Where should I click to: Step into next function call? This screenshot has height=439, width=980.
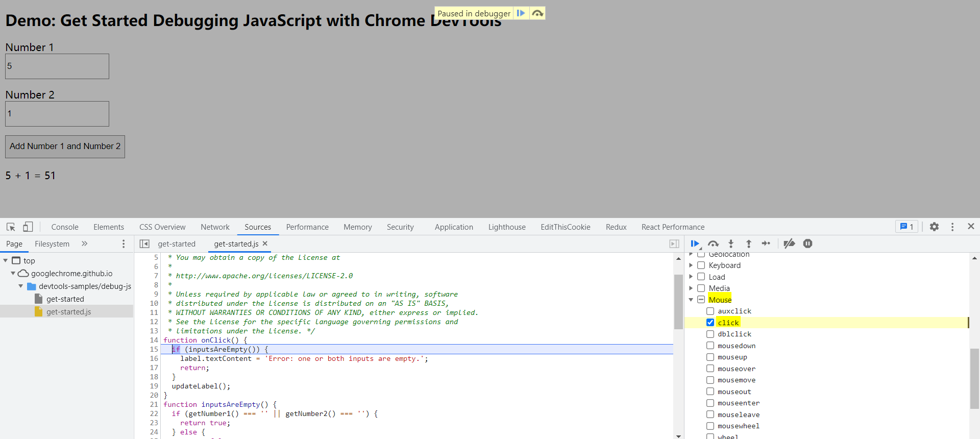click(731, 244)
